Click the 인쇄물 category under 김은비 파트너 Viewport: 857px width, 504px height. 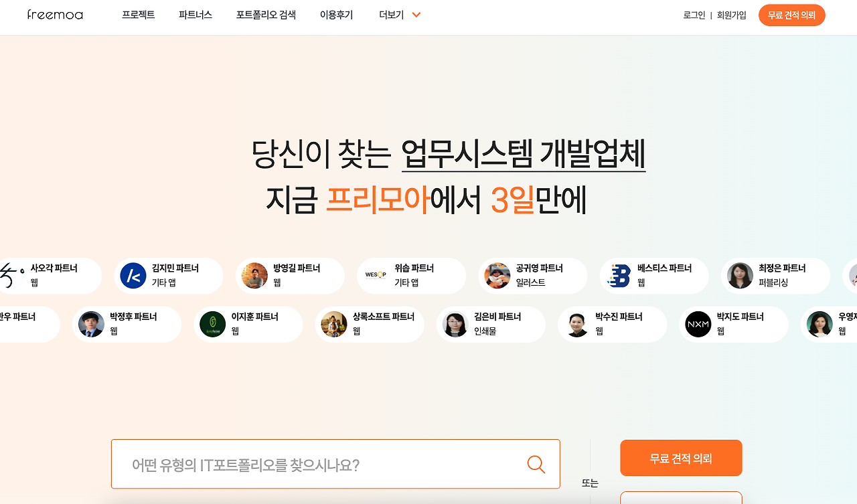click(x=485, y=331)
